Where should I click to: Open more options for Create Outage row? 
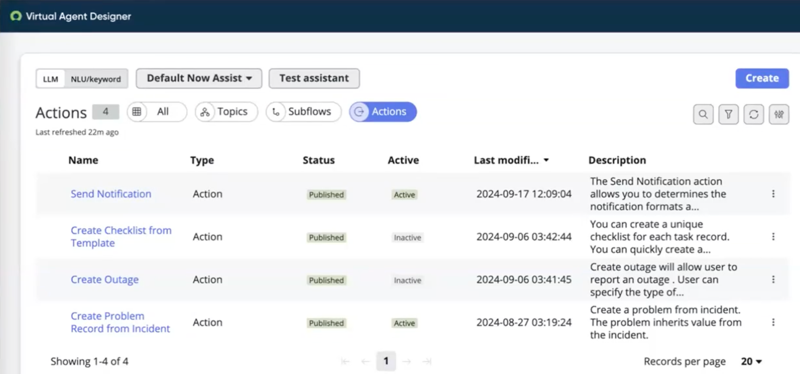click(773, 280)
